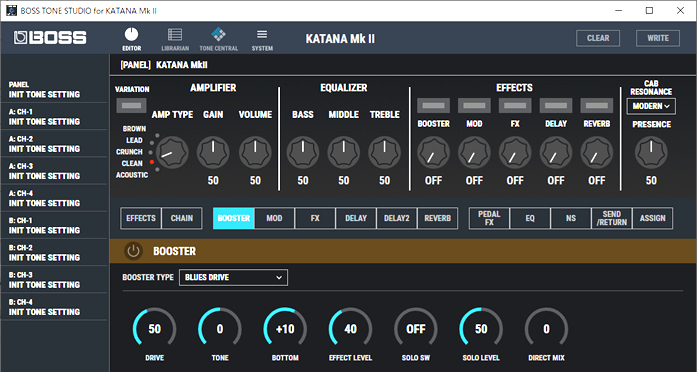Switch to the Effects tab
Image resolution: width=697 pixels, height=372 pixels.
(x=141, y=218)
